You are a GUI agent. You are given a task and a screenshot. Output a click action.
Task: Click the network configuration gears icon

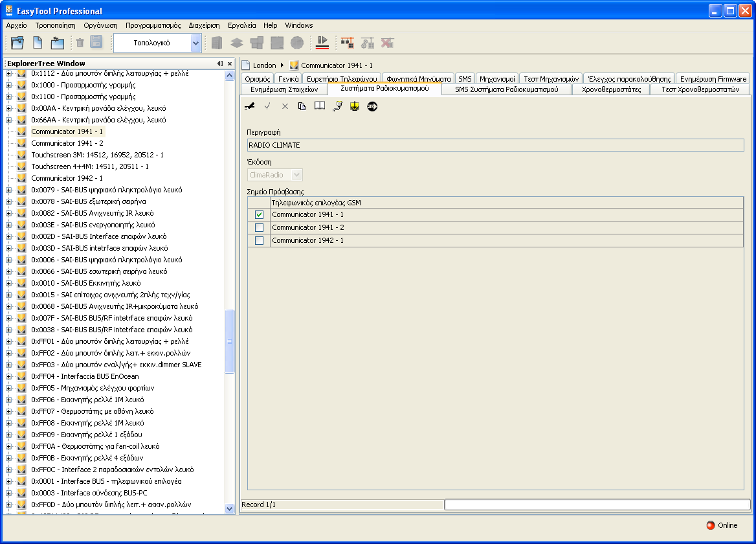tap(368, 43)
